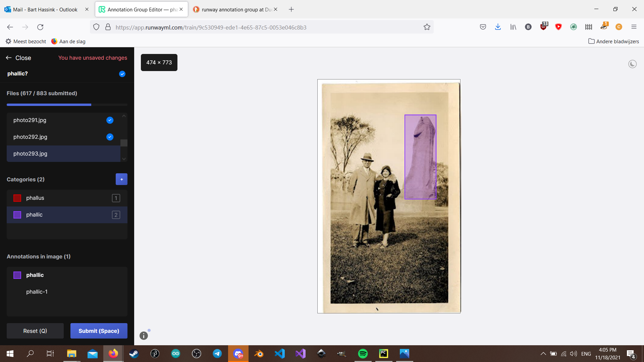Open Meest bezocht bookmarks folder

pyautogui.click(x=26, y=41)
